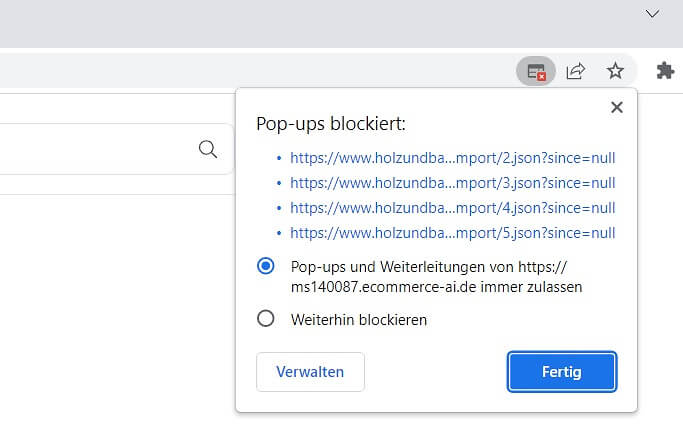Click the magnifier search icon
This screenshot has width=683, height=429.
(208, 149)
